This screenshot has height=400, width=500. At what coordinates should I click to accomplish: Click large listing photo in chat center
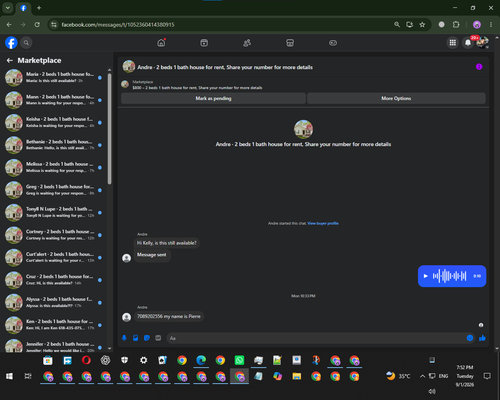pyautogui.click(x=303, y=129)
